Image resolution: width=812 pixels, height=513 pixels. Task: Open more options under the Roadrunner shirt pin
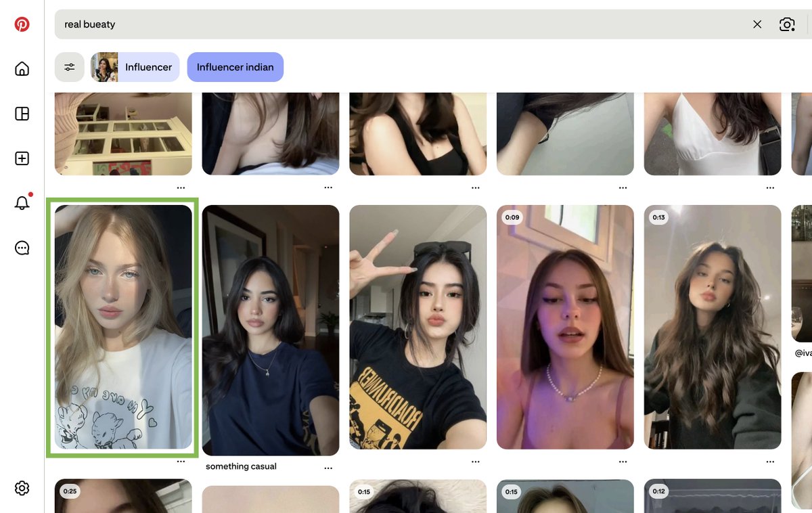tap(476, 462)
